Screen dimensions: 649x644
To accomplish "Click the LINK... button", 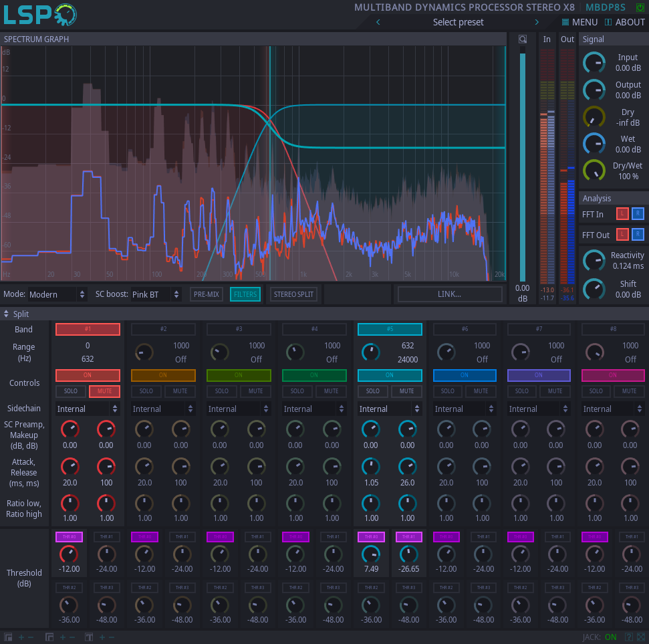I will (x=449, y=294).
